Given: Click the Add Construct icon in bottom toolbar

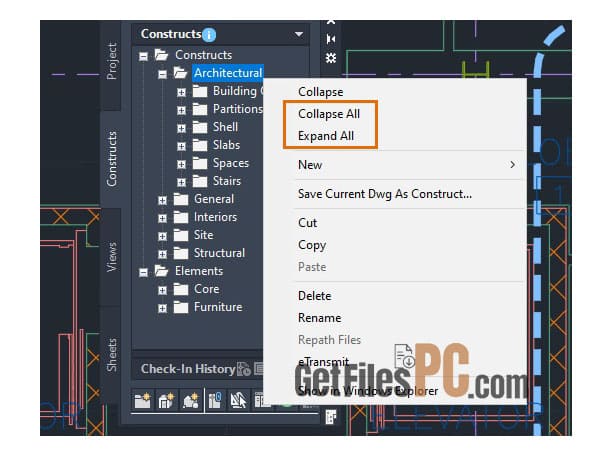Looking at the screenshot, I should pos(166,400).
